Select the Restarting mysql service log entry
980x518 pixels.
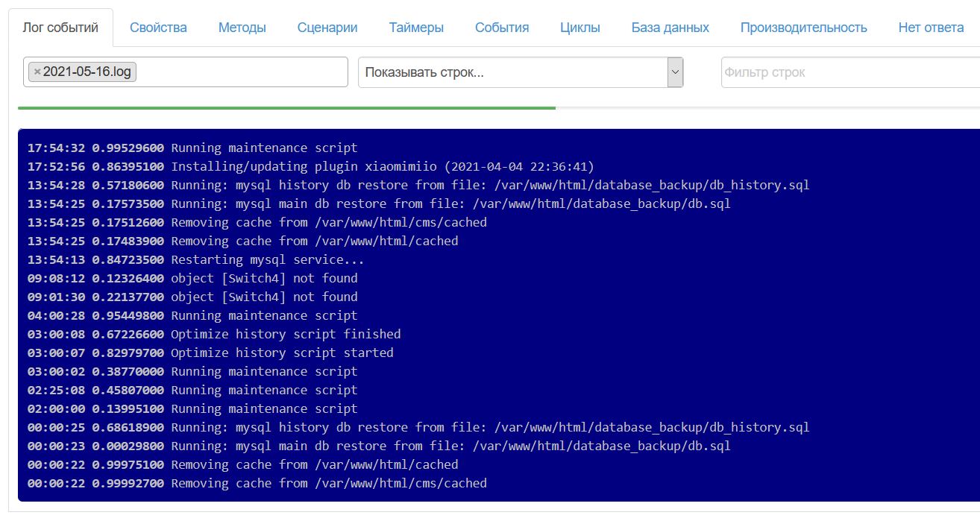pyautogui.click(x=267, y=259)
